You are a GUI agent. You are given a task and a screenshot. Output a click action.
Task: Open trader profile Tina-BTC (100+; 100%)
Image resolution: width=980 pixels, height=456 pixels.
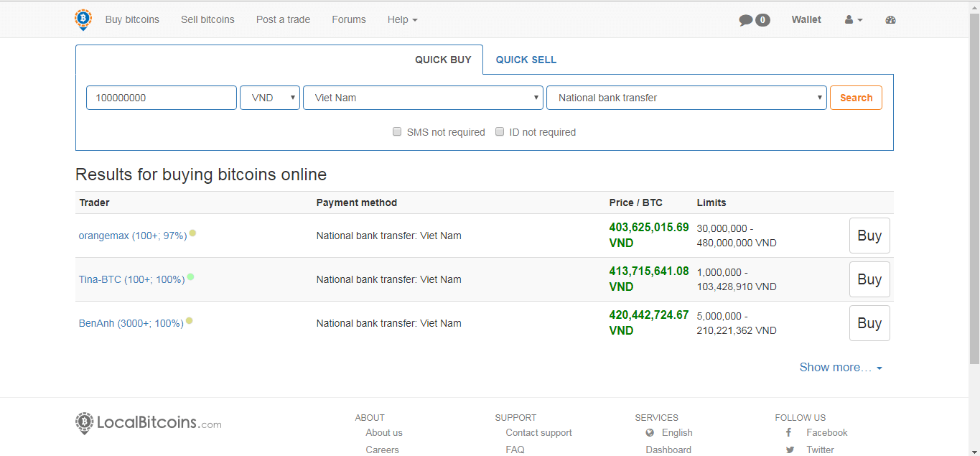pyautogui.click(x=131, y=279)
